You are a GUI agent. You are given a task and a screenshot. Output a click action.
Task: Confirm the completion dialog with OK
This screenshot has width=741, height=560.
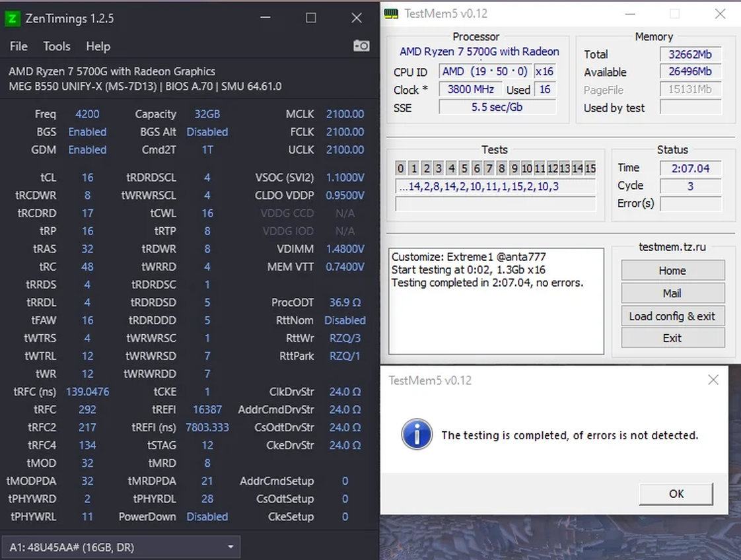coord(676,493)
